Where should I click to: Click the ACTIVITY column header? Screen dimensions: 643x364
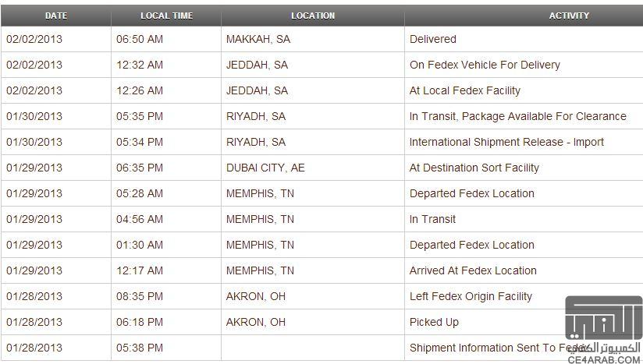click(569, 16)
